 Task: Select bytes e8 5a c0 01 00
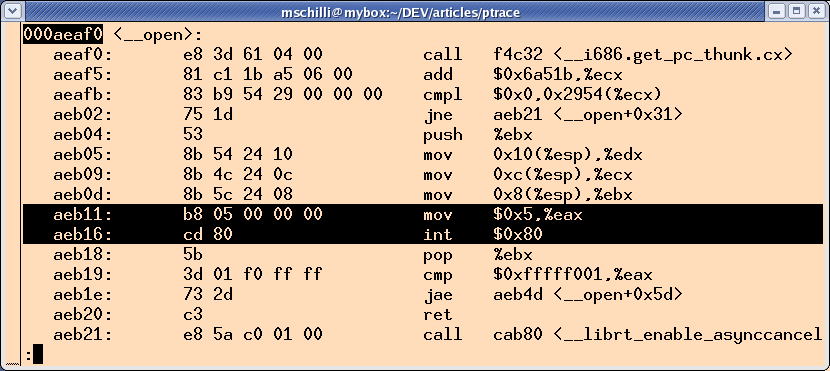(x=252, y=334)
